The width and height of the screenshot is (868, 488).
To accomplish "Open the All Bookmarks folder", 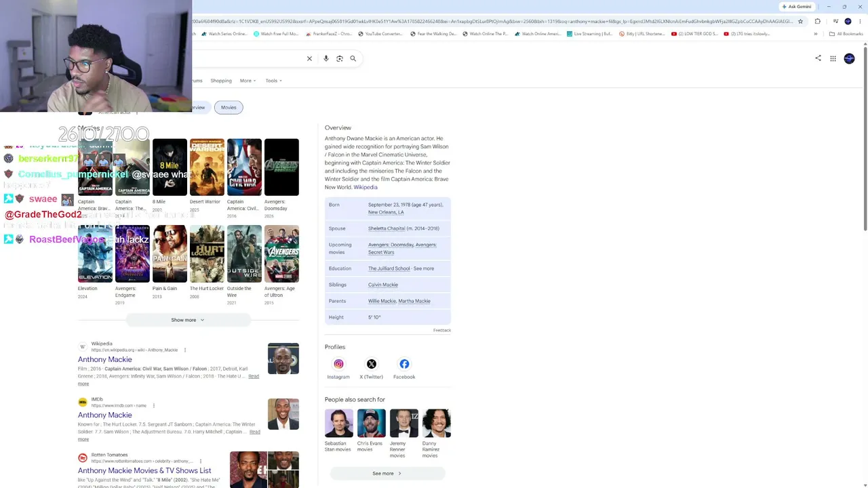I will point(846,34).
